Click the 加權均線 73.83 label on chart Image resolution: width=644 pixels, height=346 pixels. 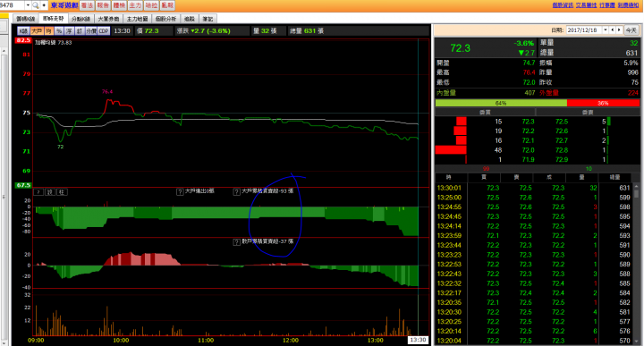pos(54,43)
